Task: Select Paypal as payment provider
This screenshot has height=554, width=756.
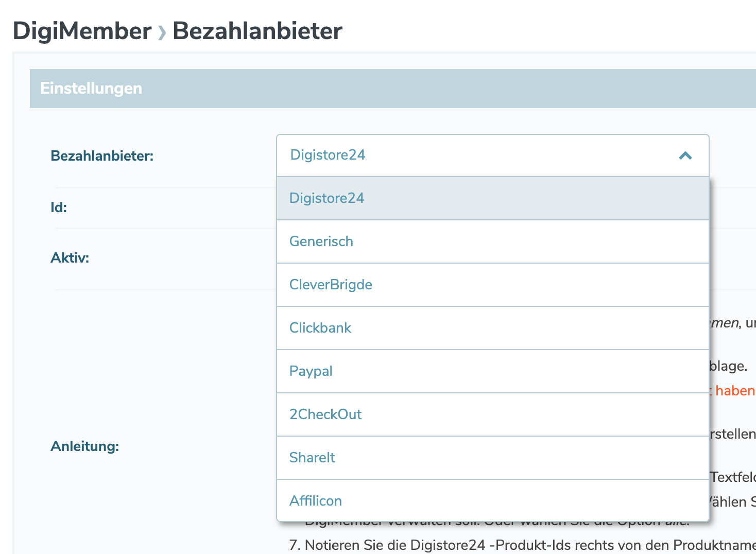Action: pos(311,371)
